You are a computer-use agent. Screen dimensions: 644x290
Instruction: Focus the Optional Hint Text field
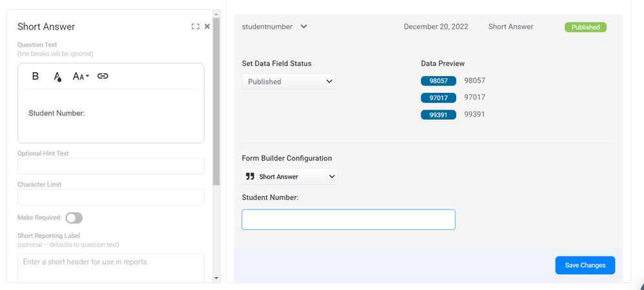110,166
